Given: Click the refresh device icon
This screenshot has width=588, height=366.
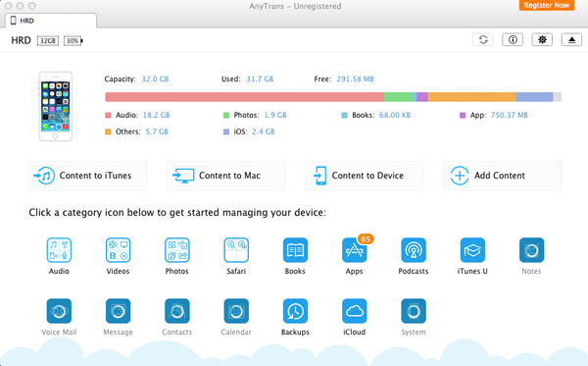Looking at the screenshot, I should pos(483,39).
